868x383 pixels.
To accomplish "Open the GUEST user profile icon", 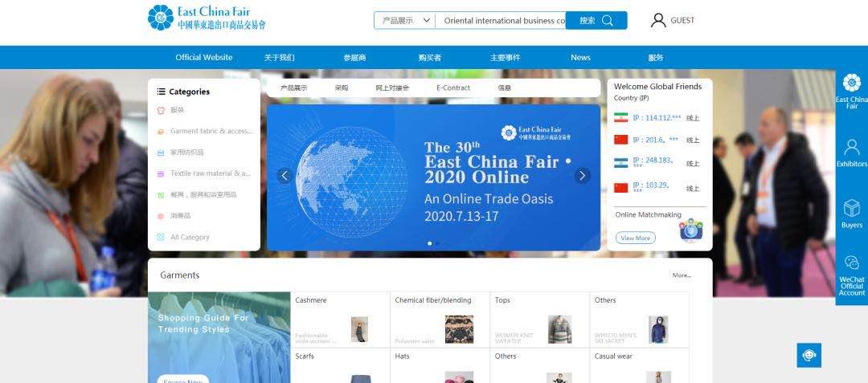I will [658, 20].
